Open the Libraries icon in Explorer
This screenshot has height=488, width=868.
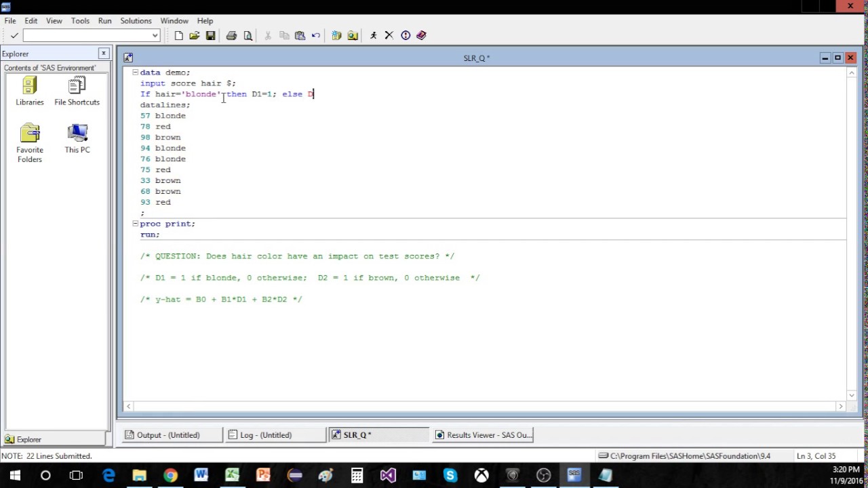pyautogui.click(x=30, y=91)
